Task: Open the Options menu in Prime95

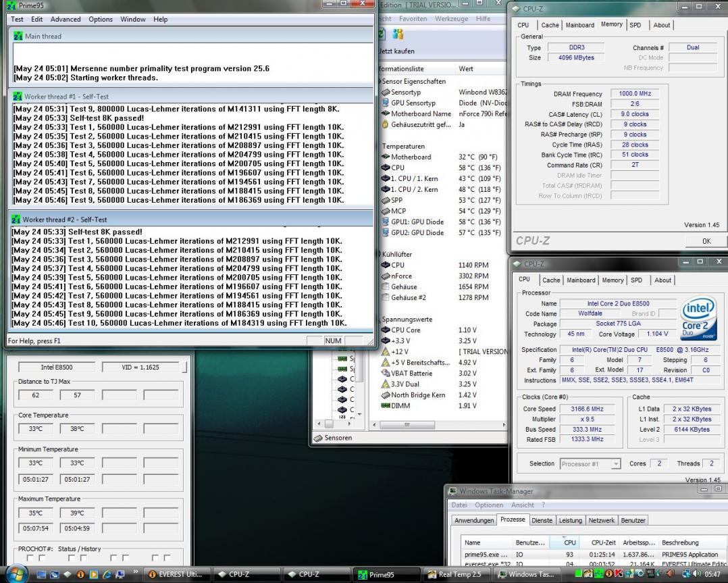Action: 100,19
